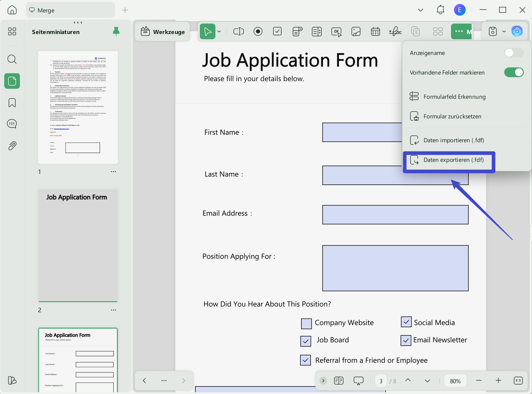
Task: Click the duplicate fields icon
Action: 415,31
